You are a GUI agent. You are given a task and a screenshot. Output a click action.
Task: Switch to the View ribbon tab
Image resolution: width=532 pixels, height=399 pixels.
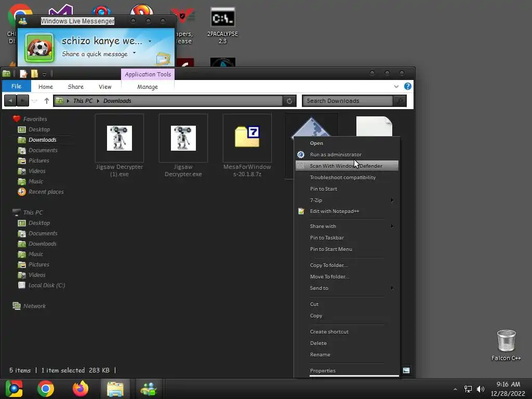105,87
